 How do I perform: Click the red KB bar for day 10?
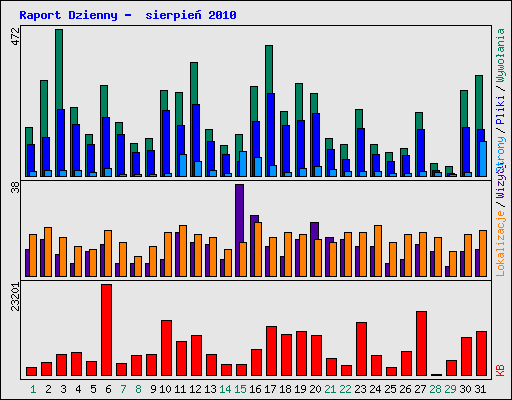pos(166,348)
